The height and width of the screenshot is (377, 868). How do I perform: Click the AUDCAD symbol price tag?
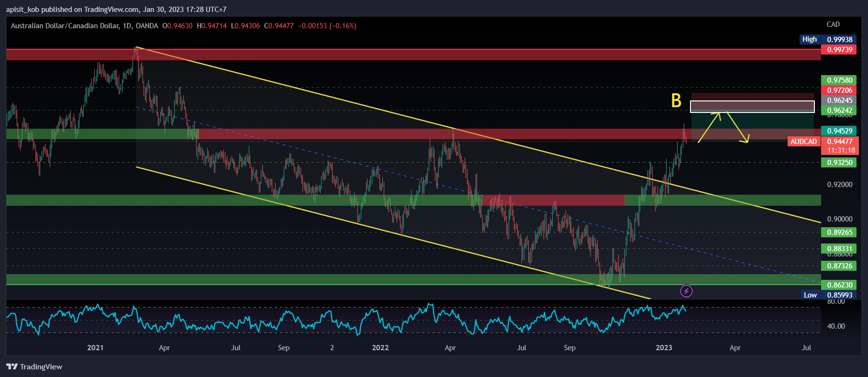[803, 141]
